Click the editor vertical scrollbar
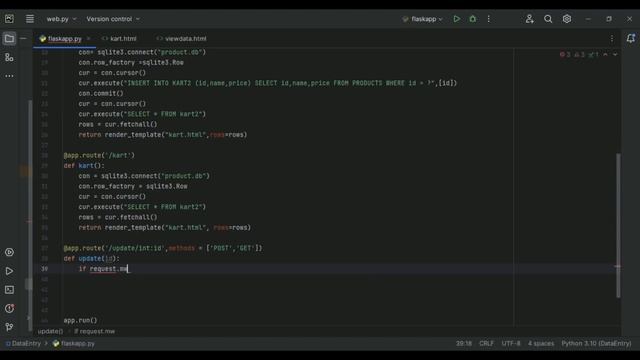This screenshot has height=360, width=640. [618, 225]
